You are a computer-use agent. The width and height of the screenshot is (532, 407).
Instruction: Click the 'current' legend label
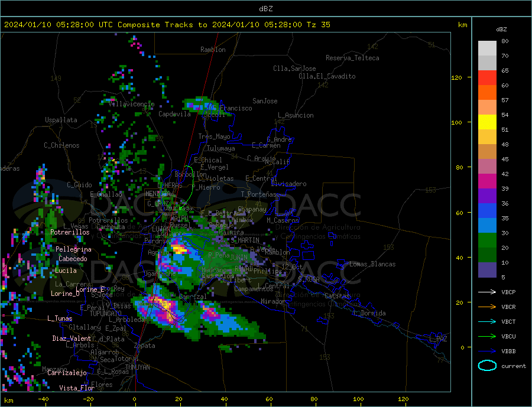[514, 366]
